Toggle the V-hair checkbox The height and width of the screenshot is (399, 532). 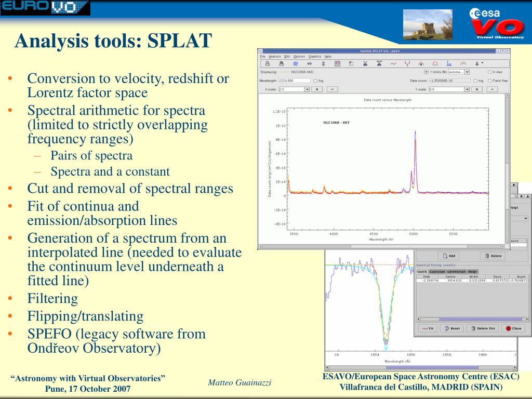click(x=489, y=72)
